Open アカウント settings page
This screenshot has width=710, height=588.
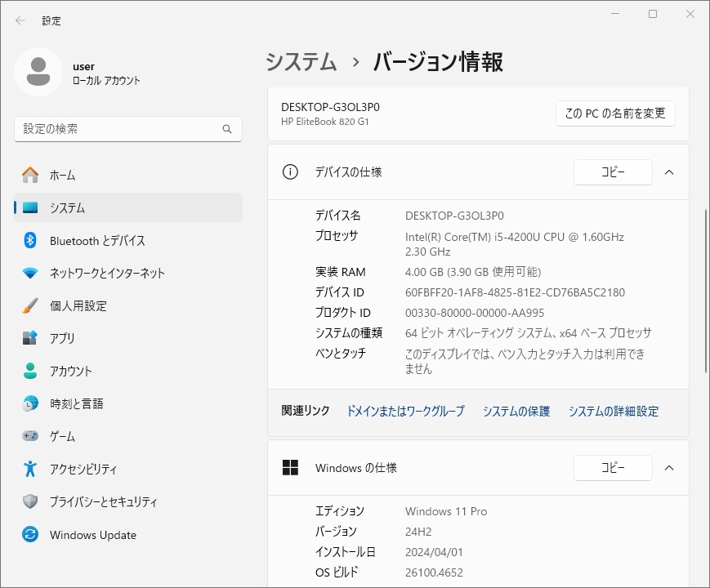[x=128, y=371]
